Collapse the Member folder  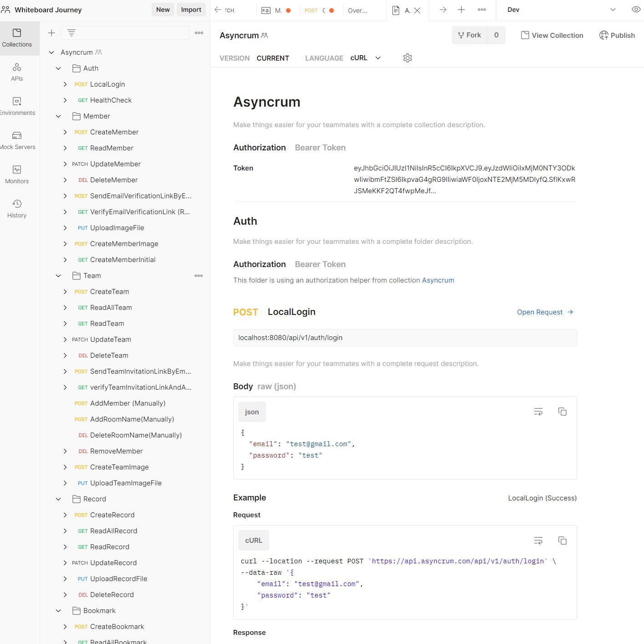click(58, 116)
